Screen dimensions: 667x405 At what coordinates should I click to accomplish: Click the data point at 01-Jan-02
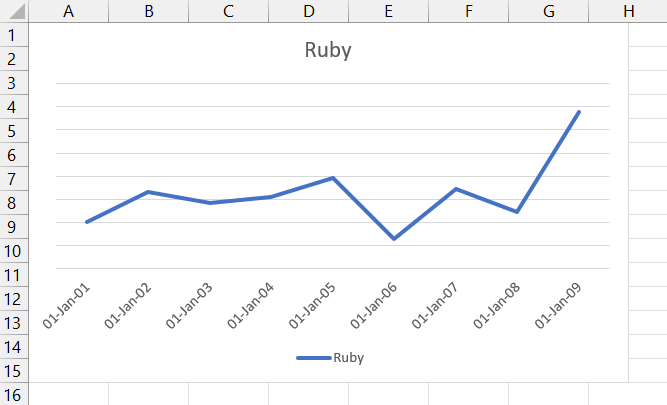(x=148, y=192)
